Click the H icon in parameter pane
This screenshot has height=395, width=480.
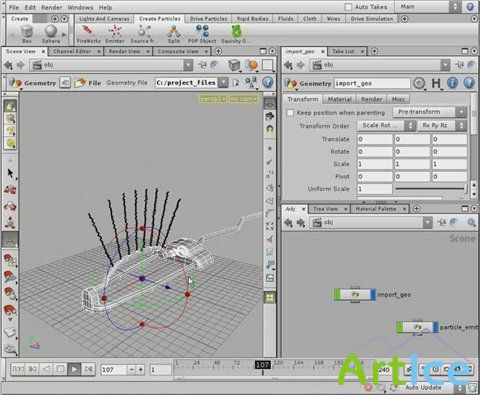click(436, 83)
